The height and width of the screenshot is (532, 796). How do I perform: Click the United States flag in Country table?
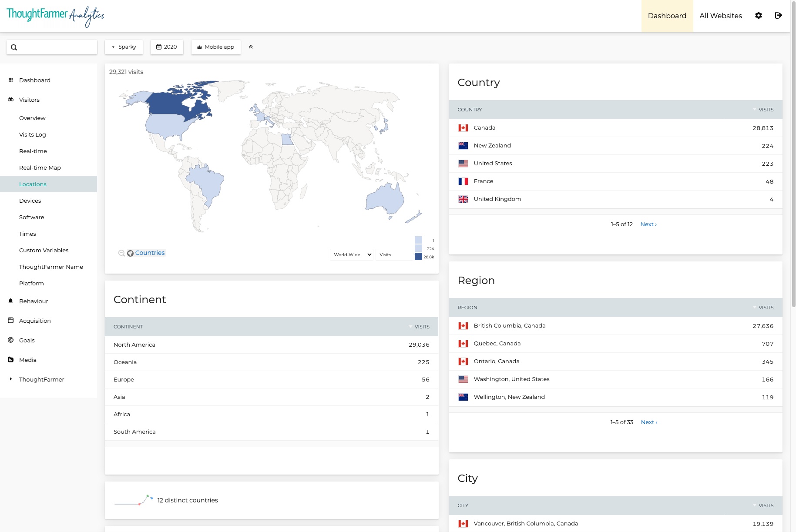point(463,164)
